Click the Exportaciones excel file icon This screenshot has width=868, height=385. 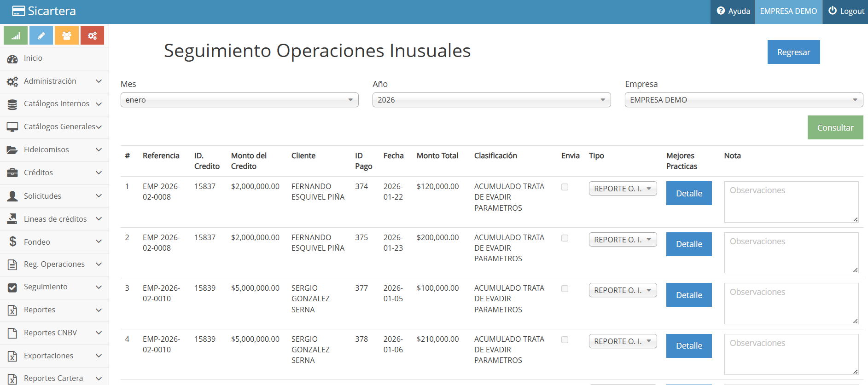click(12, 356)
